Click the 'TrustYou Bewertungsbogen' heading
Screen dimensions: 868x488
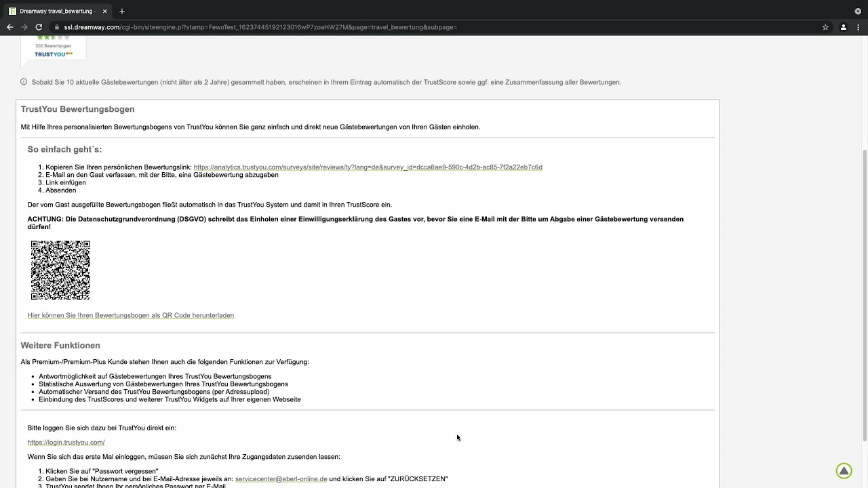click(77, 109)
